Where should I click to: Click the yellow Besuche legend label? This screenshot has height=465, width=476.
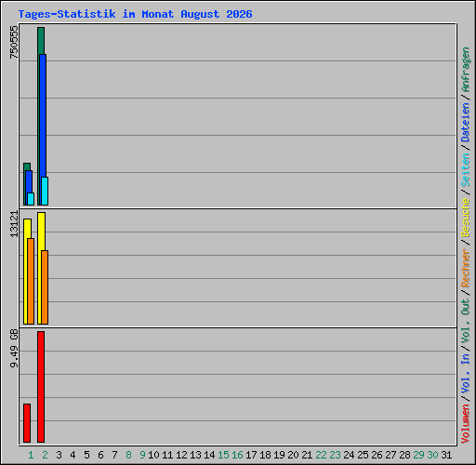[x=466, y=218]
